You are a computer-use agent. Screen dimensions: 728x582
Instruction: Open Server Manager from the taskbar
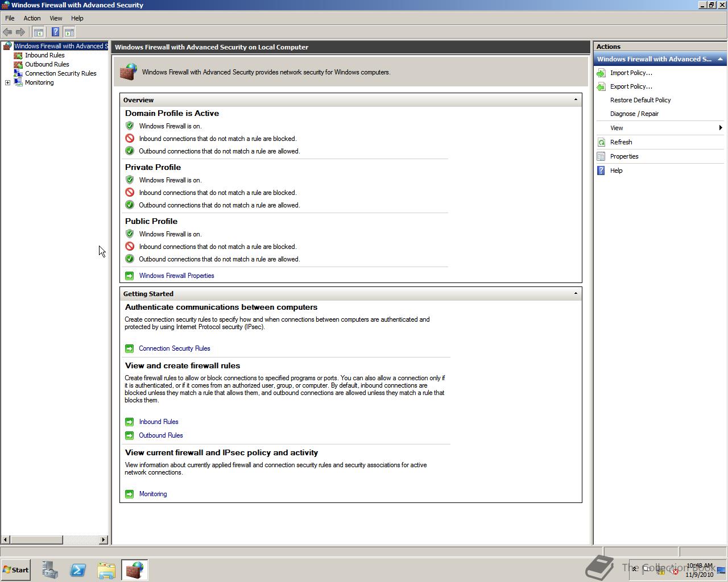click(x=49, y=570)
